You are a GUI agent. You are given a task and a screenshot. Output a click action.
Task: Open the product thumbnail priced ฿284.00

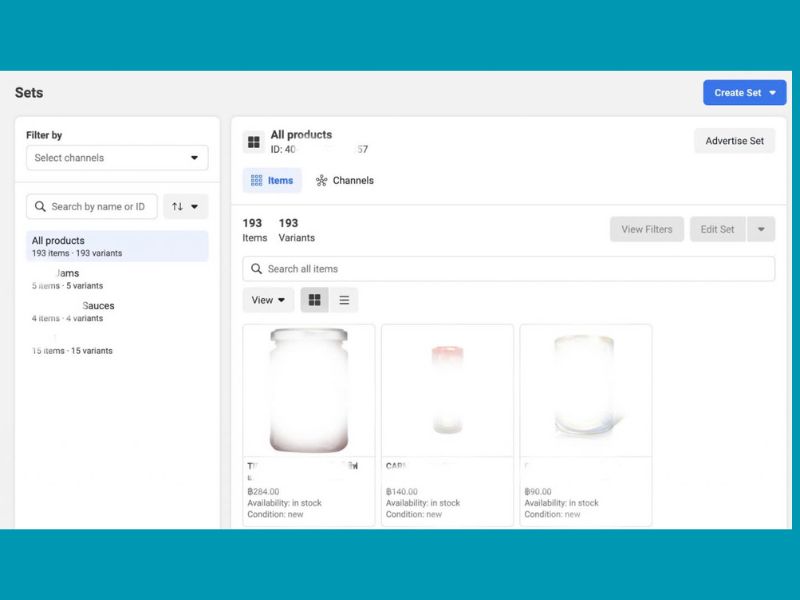click(309, 390)
